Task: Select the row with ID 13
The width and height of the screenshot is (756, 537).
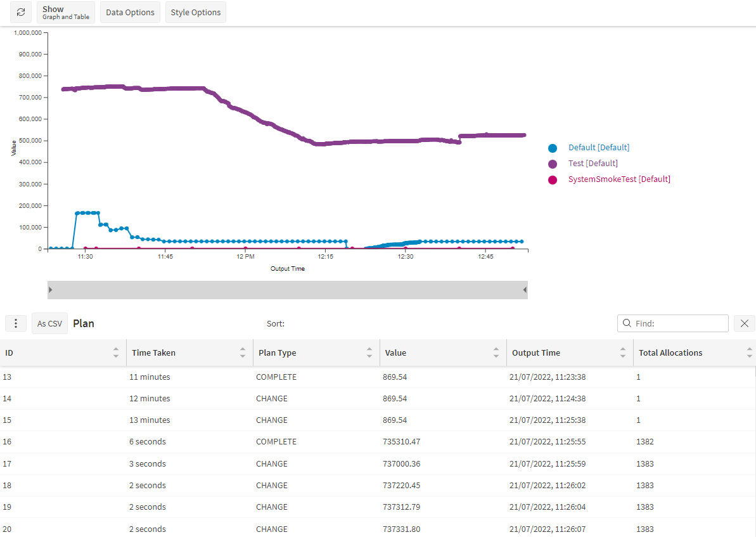Action: [x=378, y=377]
